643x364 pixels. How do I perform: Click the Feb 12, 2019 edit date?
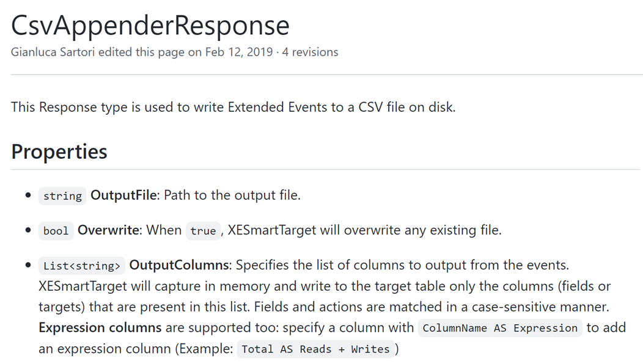(239, 52)
